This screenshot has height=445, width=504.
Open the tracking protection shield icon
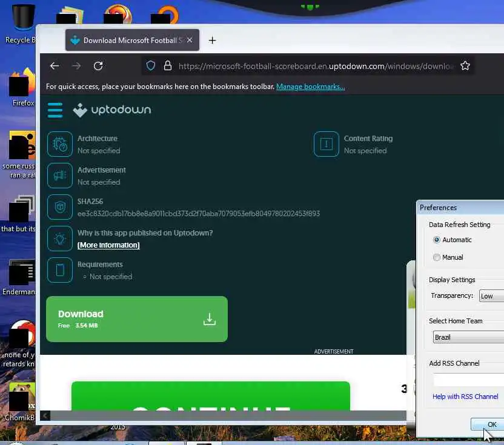click(x=151, y=66)
